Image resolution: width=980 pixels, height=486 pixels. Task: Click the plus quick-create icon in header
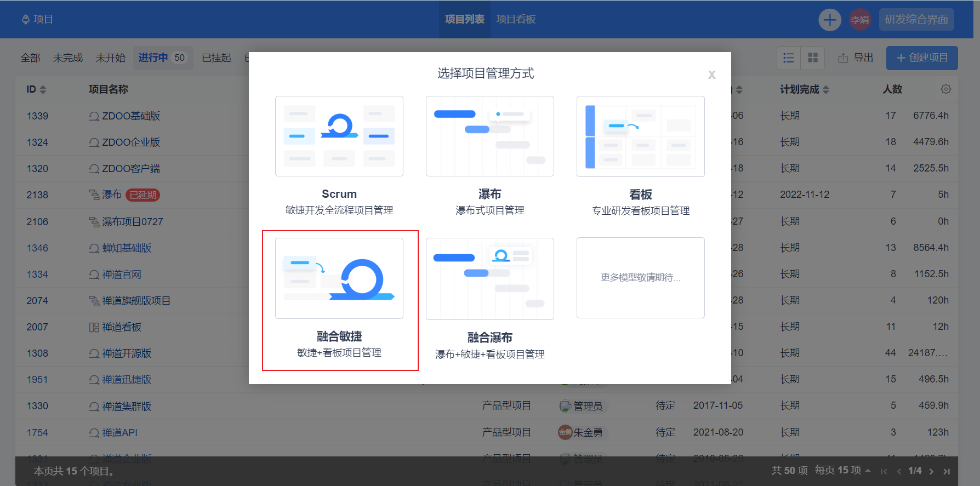[x=830, y=20]
